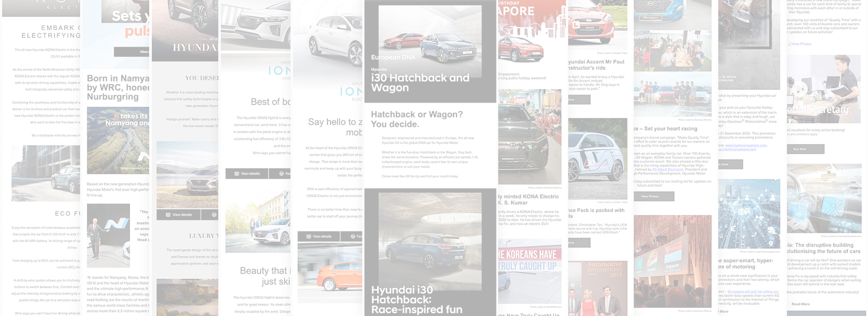Click the 'Accent Mr Paul' article heading
This screenshot has width=868, height=316.
point(597,65)
